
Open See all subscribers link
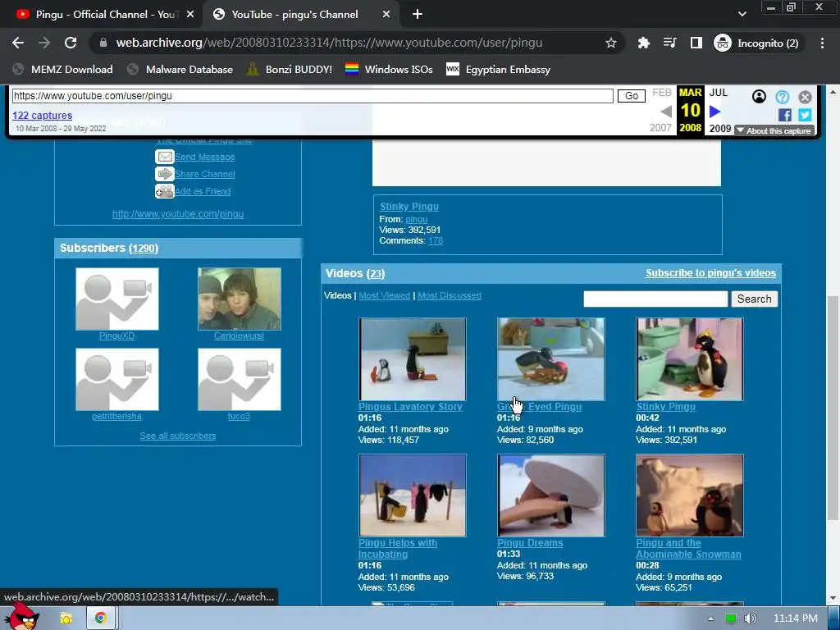[178, 436]
